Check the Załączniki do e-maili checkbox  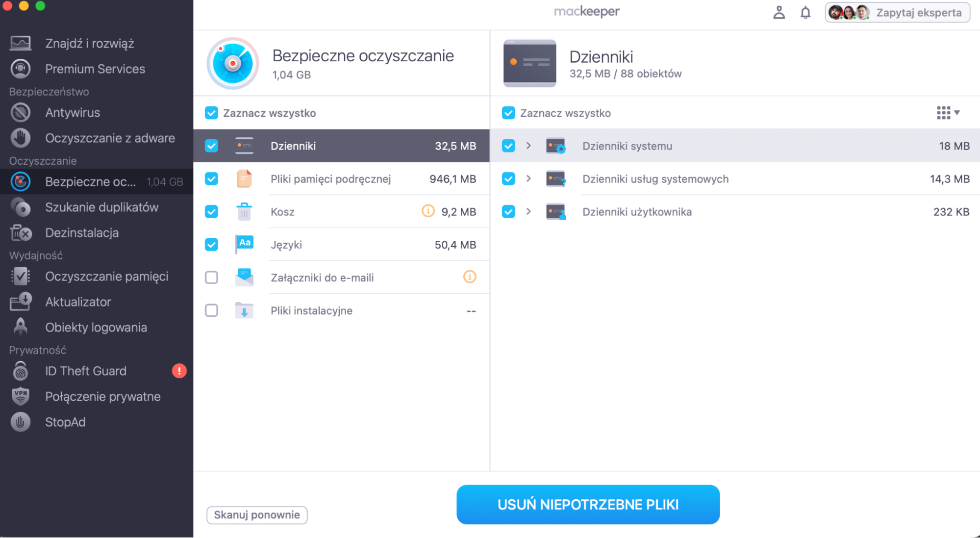211,277
